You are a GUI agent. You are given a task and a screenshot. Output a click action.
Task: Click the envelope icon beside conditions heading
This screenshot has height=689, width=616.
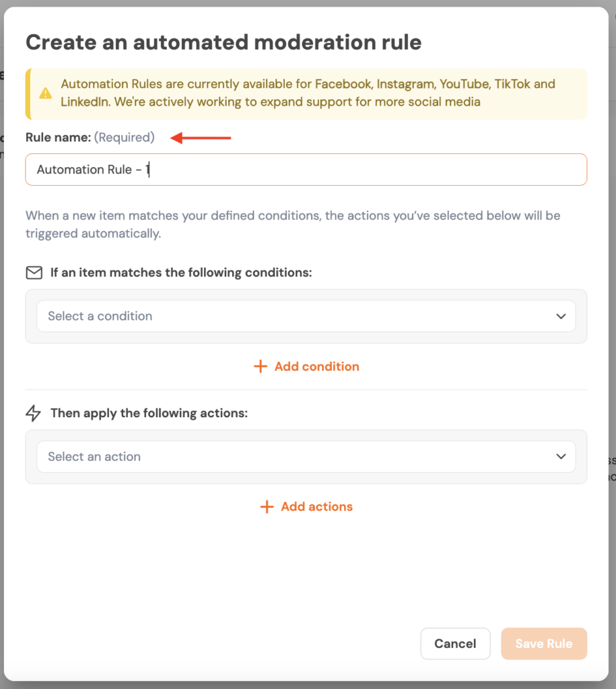(34, 273)
